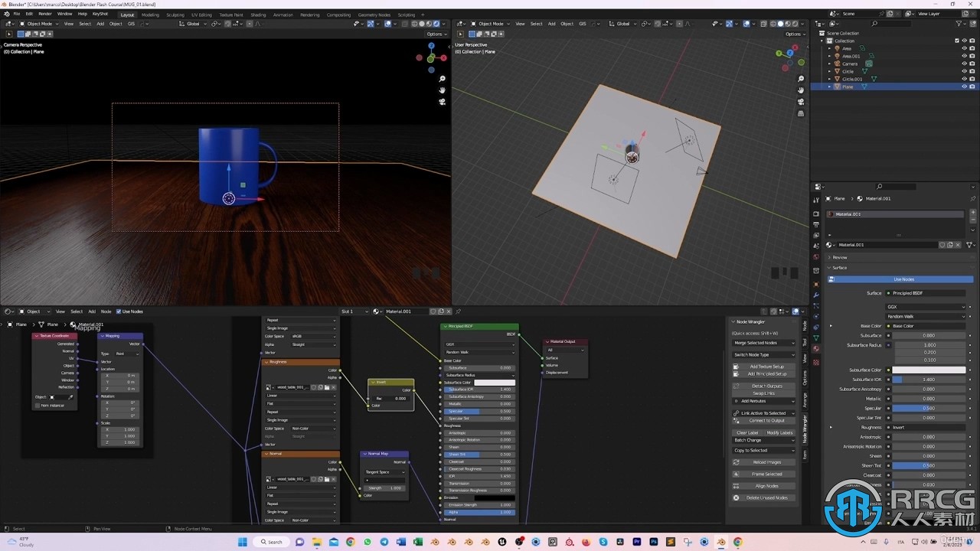Adjust the Sheen Tint slider in properties

(x=929, y=465)
